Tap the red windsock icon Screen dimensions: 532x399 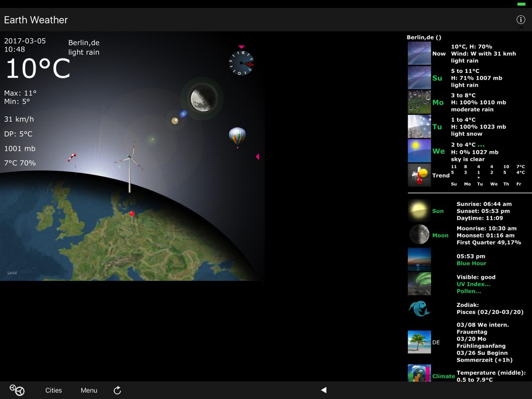[x=72, y=159]
